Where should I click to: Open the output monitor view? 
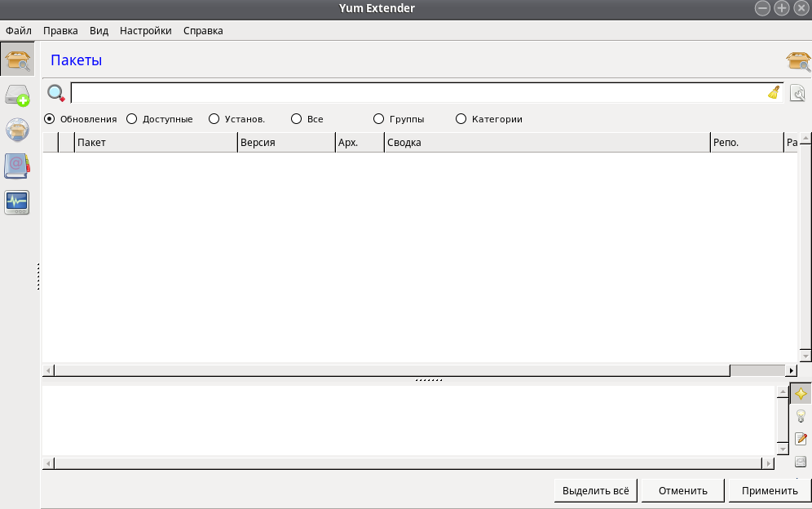pyautogui.click(x=17, y=202)
